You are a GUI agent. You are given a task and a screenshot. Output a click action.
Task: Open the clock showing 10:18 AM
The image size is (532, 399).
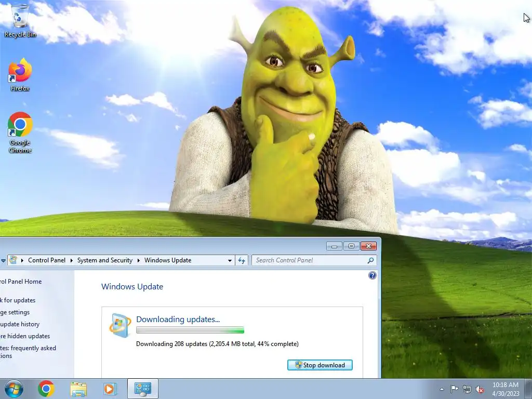click(506, 389)
